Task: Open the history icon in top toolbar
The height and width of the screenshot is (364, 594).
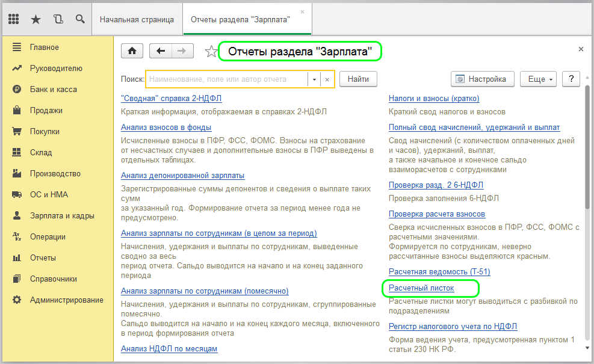Action: coord(58,19)
